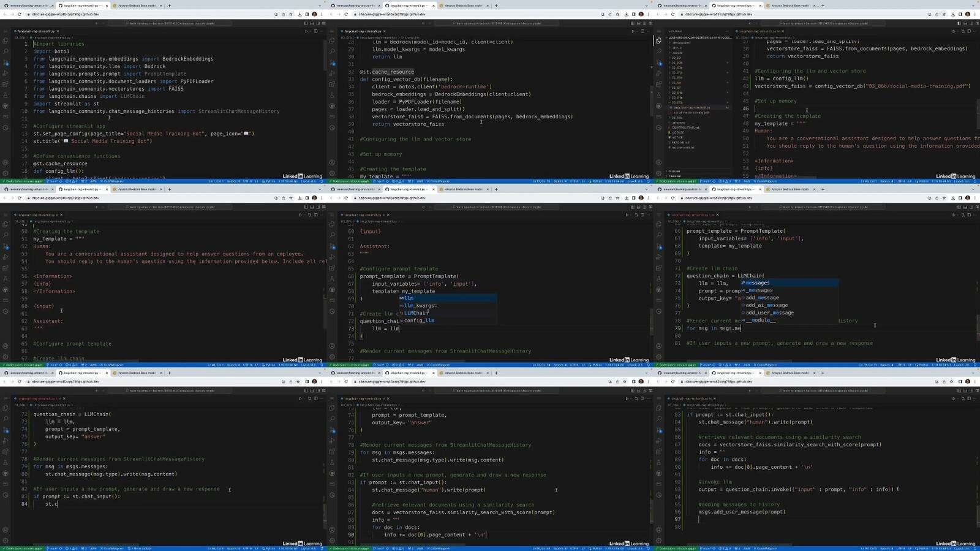Expand the TIMELINE section in Explorer
980x551 pixels.
click(x=676, y=176)
